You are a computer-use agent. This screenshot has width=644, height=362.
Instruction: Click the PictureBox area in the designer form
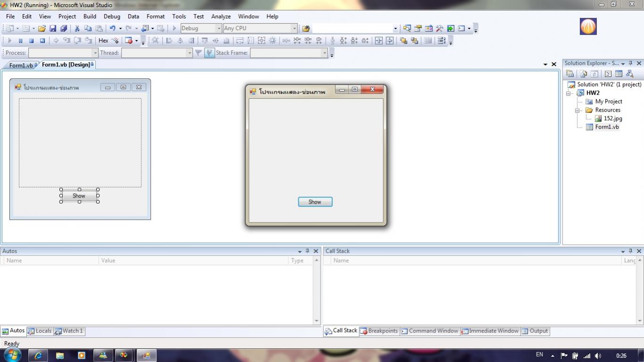coord(80,142)
